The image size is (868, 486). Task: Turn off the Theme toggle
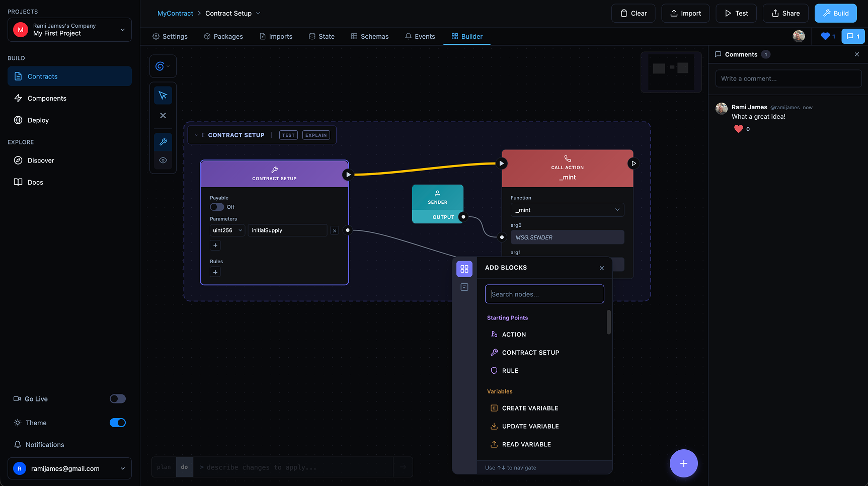(118, 423)
